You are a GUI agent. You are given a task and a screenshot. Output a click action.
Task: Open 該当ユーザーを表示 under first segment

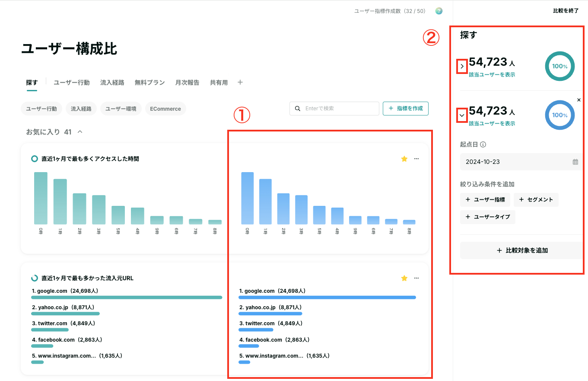[492, 74]
